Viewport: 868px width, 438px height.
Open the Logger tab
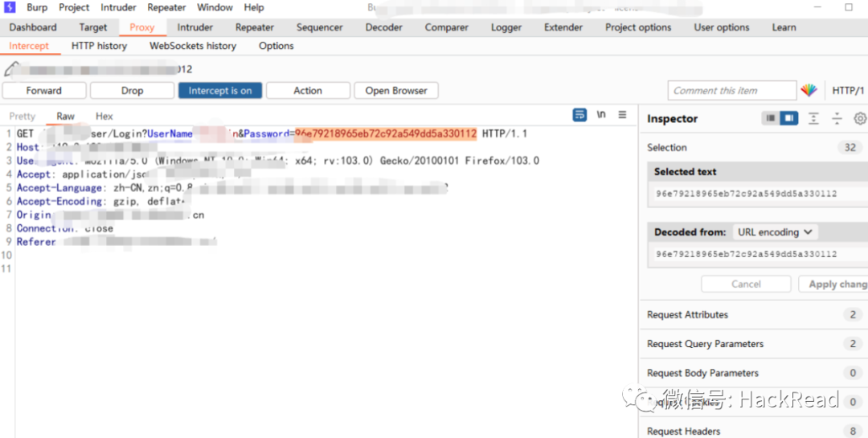pyautogui.click(x=506, y=27)
